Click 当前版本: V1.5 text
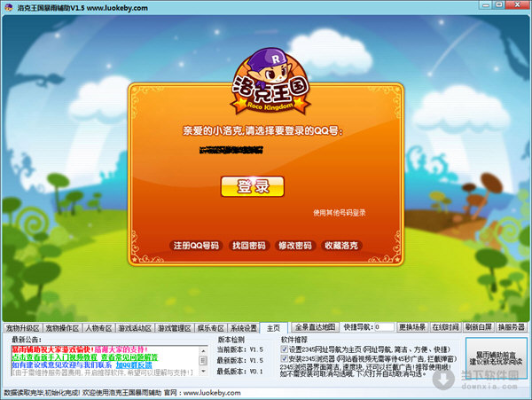 (x=240, y=349)
